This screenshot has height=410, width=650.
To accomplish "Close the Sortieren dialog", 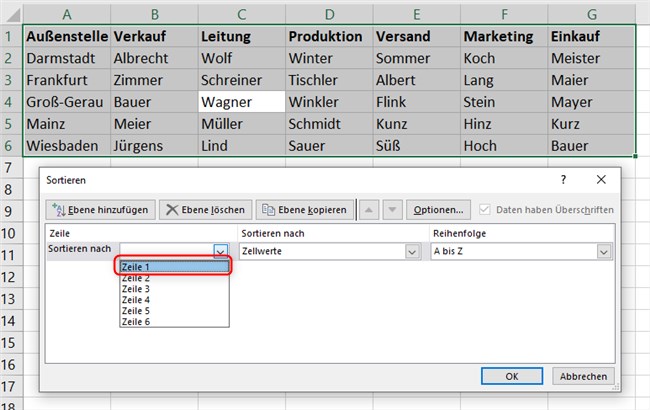I will [x=601, y=180].
